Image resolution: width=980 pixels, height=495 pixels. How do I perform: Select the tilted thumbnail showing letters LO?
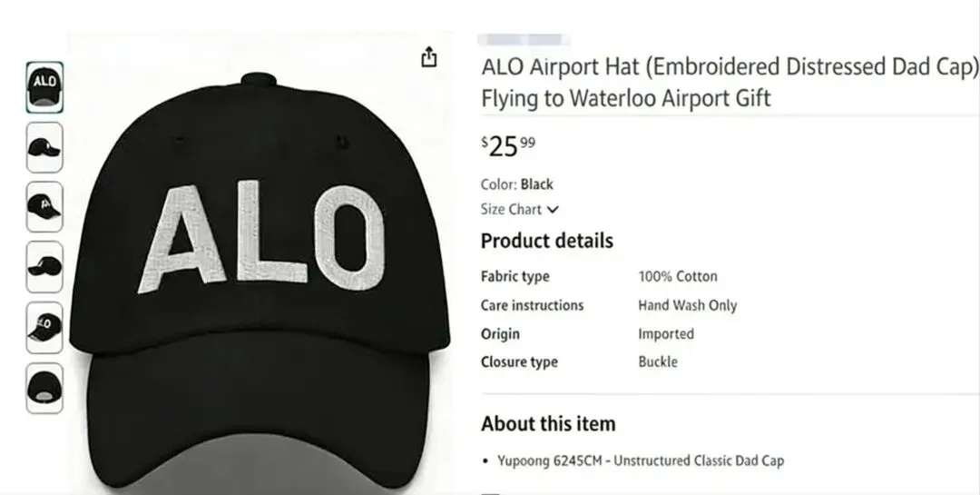[x=44, y=327]
